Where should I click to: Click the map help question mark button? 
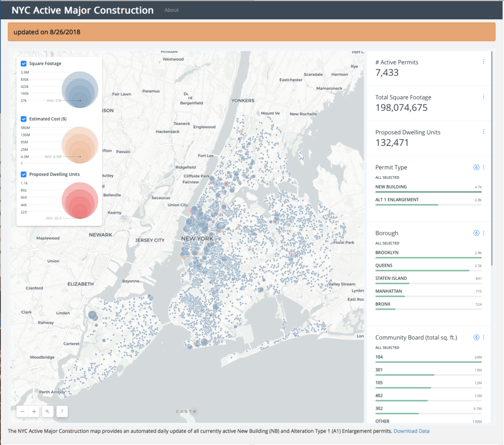(62, 411)
